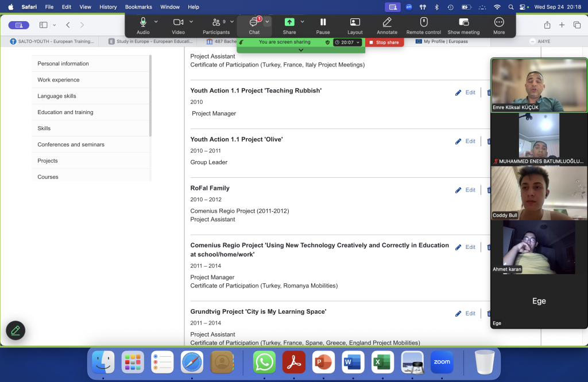
Task: Expand the Video options arrow
Action: (191, 22)
